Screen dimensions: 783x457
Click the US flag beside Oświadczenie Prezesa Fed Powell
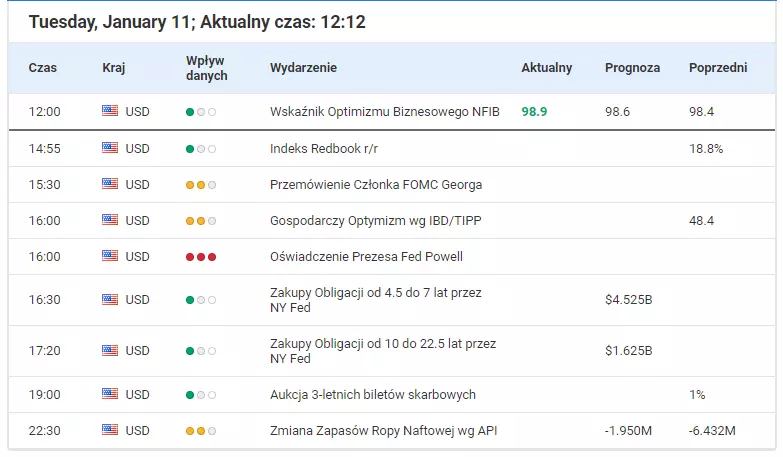(110, 256)
